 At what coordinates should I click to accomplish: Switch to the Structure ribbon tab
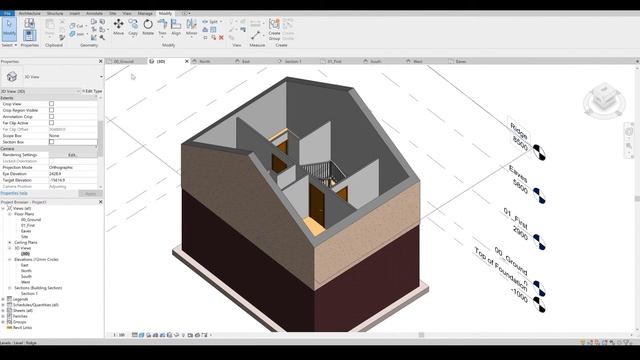55,13
